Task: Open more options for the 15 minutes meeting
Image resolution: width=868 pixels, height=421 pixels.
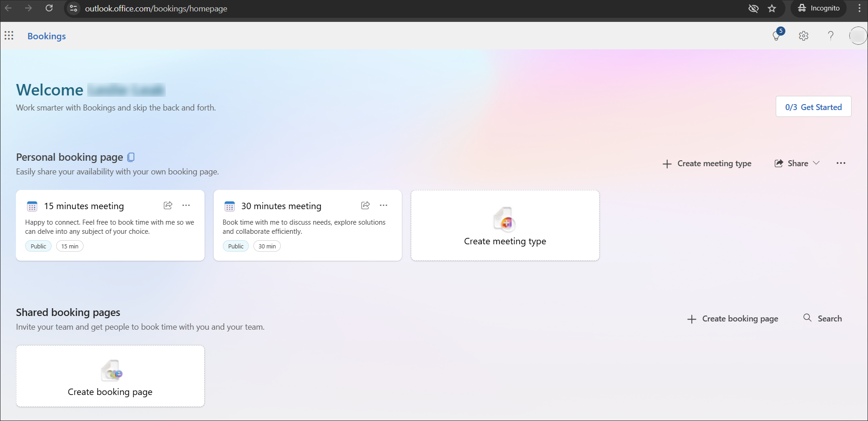Action: (x=186, y=205)
